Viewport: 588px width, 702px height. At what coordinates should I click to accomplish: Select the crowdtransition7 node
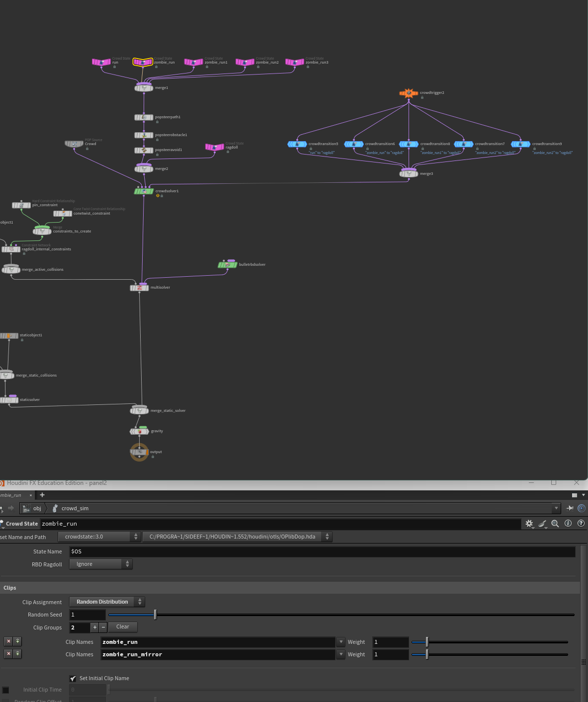(x=464, y=144)
